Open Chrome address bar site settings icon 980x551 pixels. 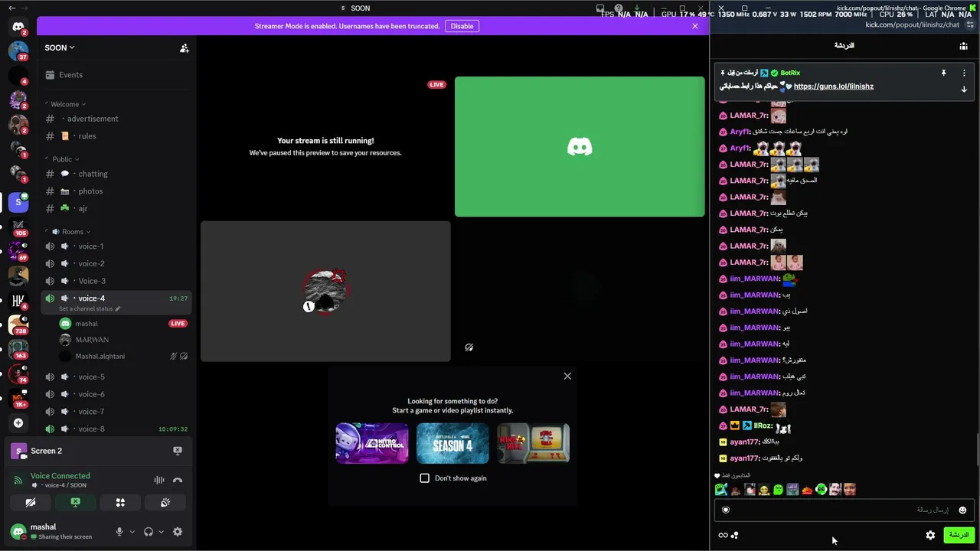pos(970,24)
